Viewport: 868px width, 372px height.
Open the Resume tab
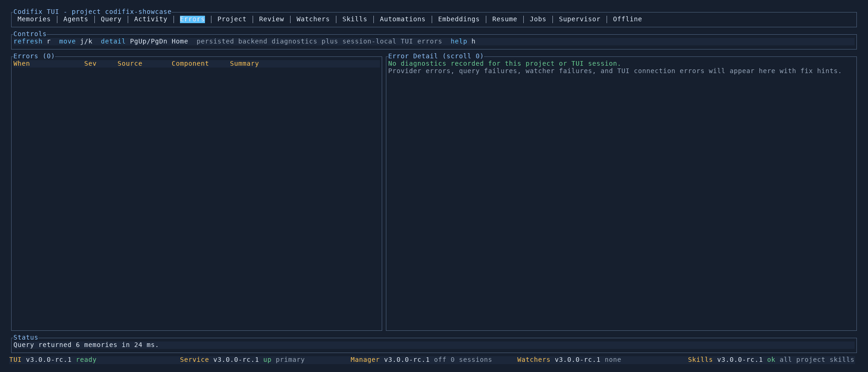click(504, 19)
